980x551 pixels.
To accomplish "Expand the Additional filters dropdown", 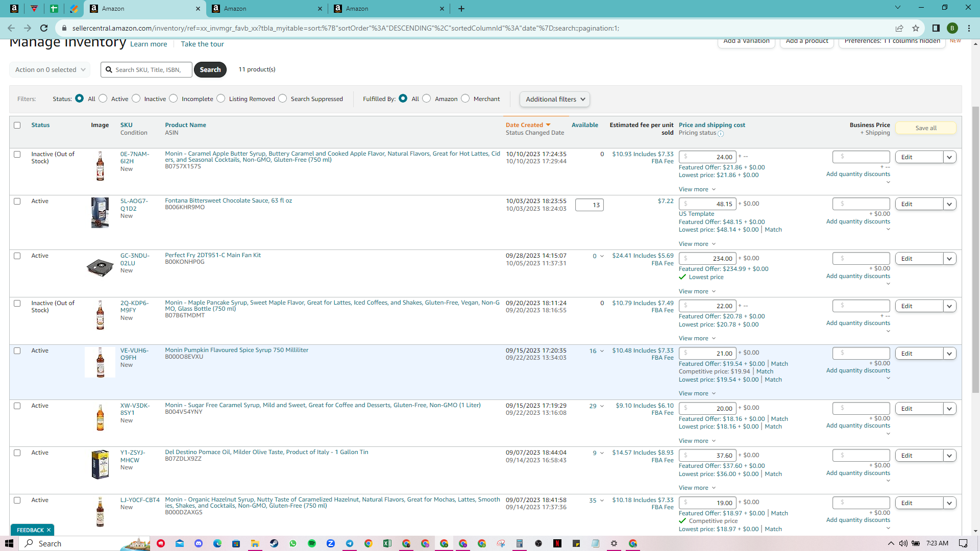I will point(555,99).
